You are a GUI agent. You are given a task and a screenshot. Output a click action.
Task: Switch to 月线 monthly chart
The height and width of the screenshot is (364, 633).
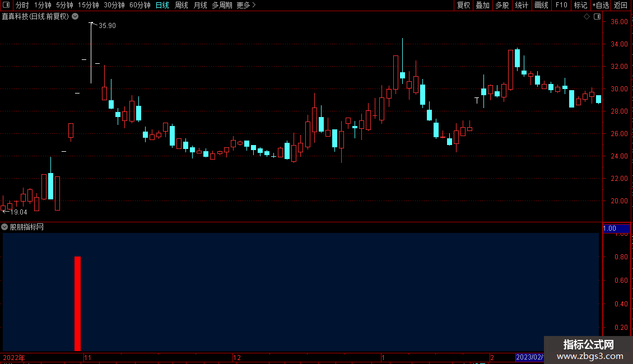coord(200,5)
